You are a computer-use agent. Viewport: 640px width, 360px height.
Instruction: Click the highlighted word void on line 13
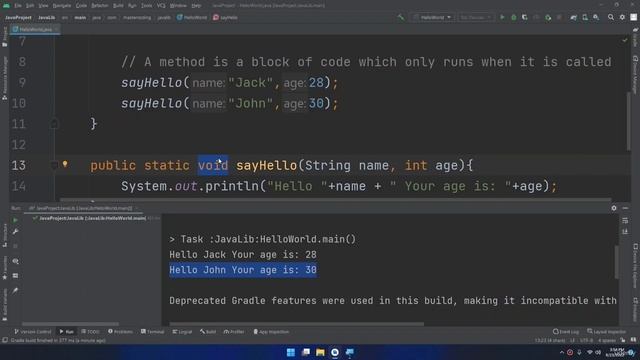click(213, 165)
